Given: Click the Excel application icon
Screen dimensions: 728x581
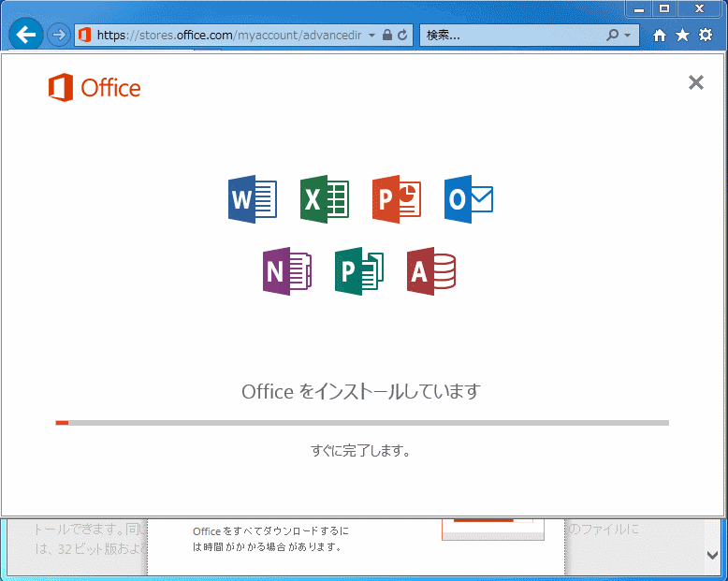Looking at the screenshot, I should pos(325,199).
